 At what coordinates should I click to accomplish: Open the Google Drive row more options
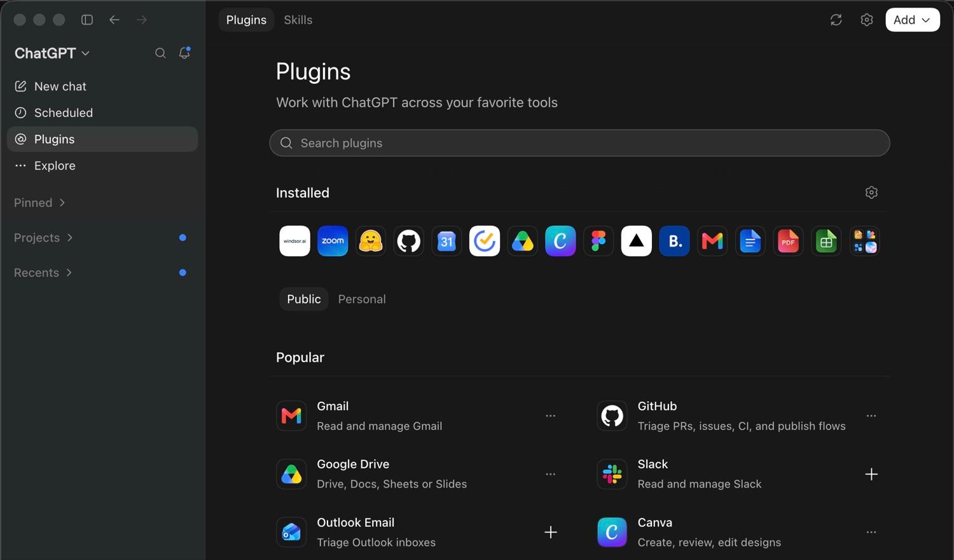click(x=551, y=474)
